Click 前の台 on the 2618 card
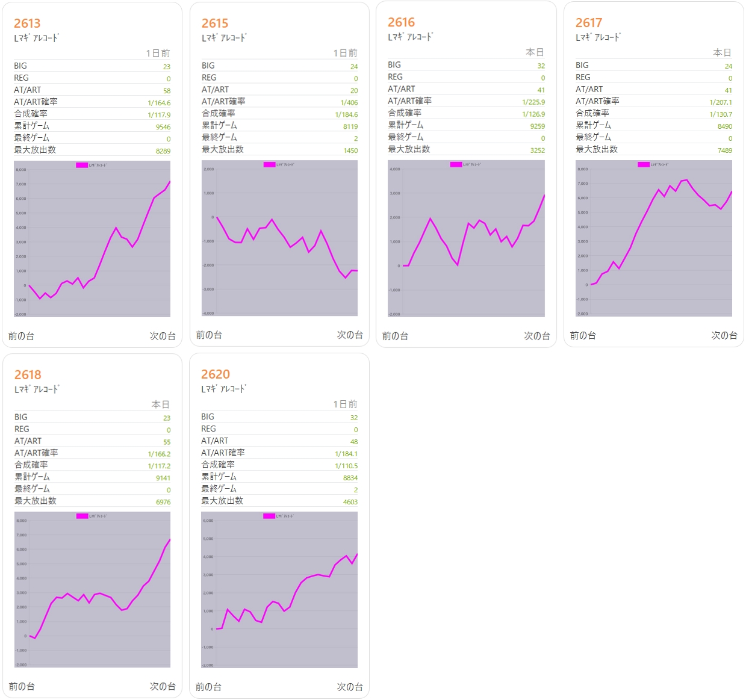 pos(22,686)
